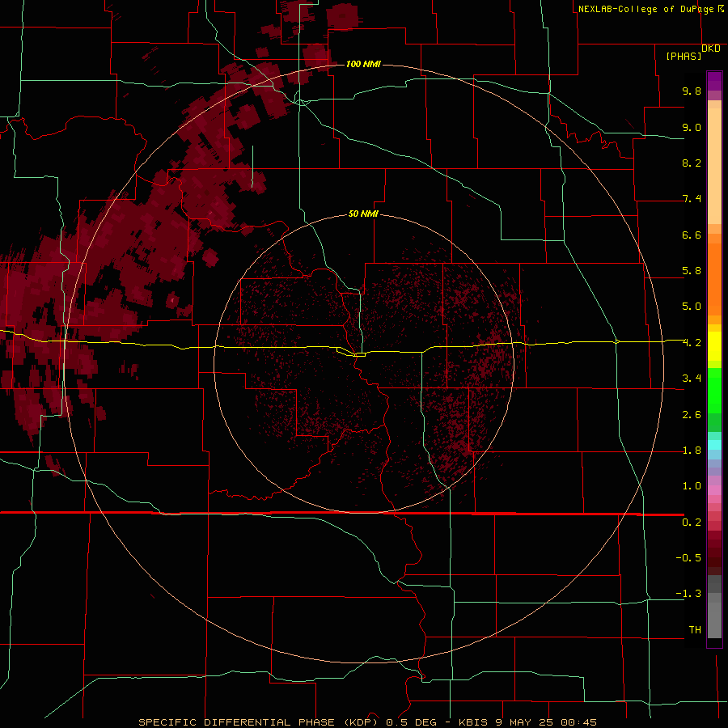Click the 1.0 scale value
This screenshot has height=728, width=728.
click(692, 486)
